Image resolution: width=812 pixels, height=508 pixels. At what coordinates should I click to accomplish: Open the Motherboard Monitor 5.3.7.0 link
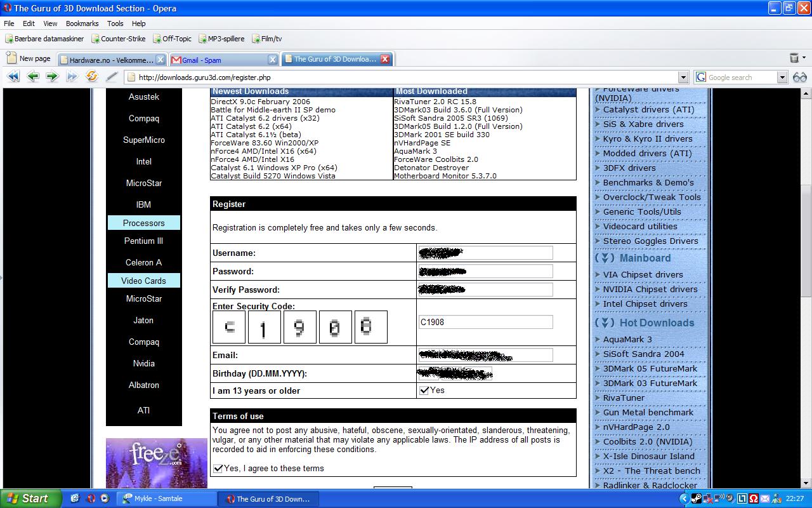pyautogui.click(x=445, y=176)
